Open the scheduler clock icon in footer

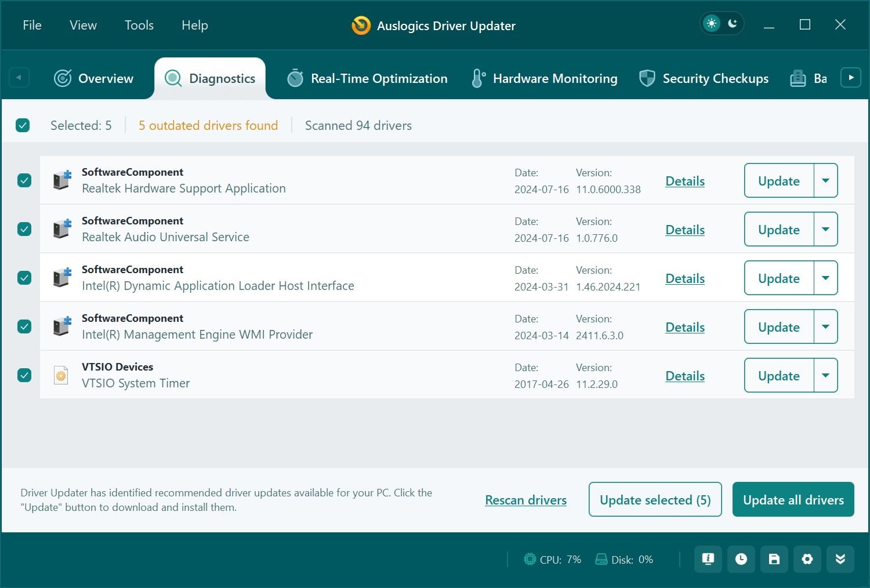coord(741,559)
